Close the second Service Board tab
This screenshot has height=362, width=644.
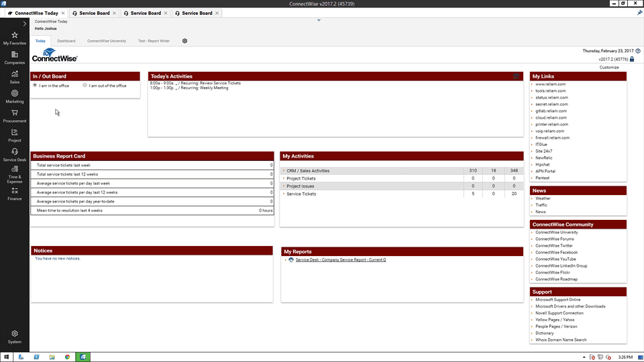[x=166, y=13]
